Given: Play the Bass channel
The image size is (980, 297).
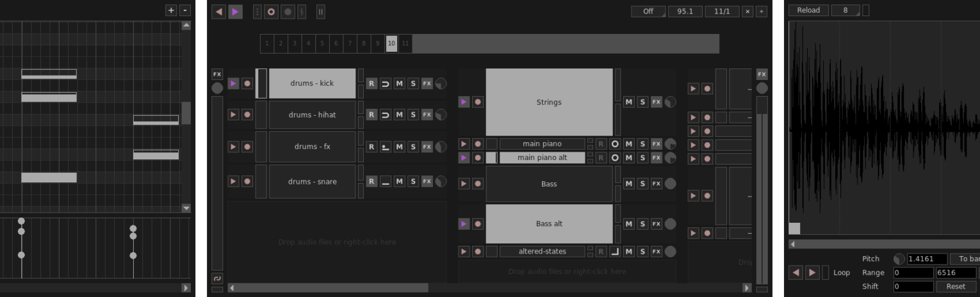Looking at the screenshot, I should coord(464,184).
